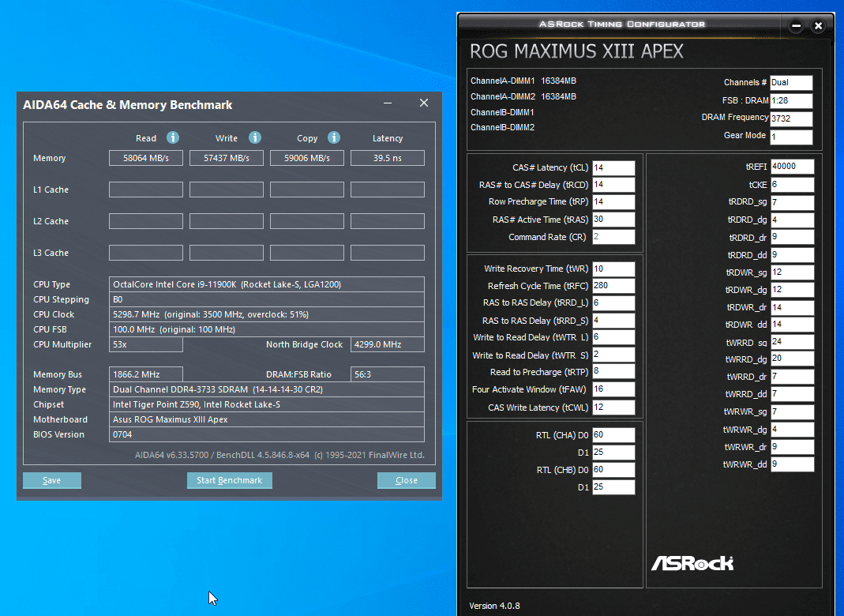Click the RTL (CHB) D0 field

(x=613, y=470)
